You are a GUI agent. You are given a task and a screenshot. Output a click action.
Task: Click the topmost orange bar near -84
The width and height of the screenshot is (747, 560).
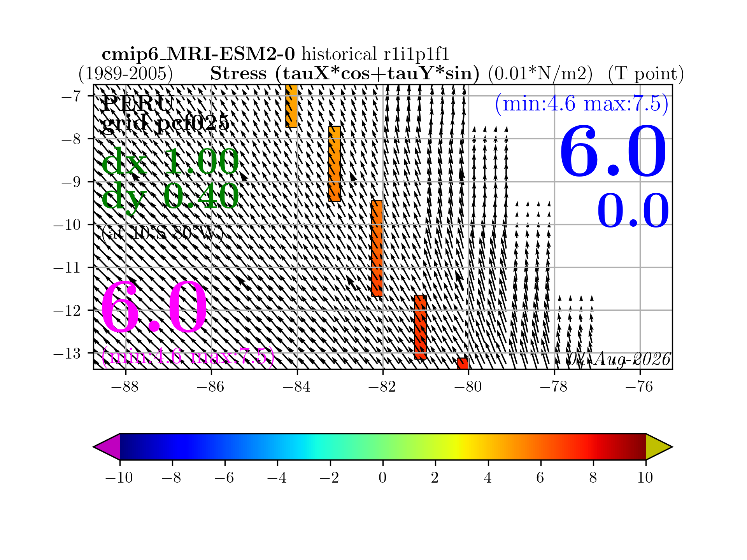[291, 106]
